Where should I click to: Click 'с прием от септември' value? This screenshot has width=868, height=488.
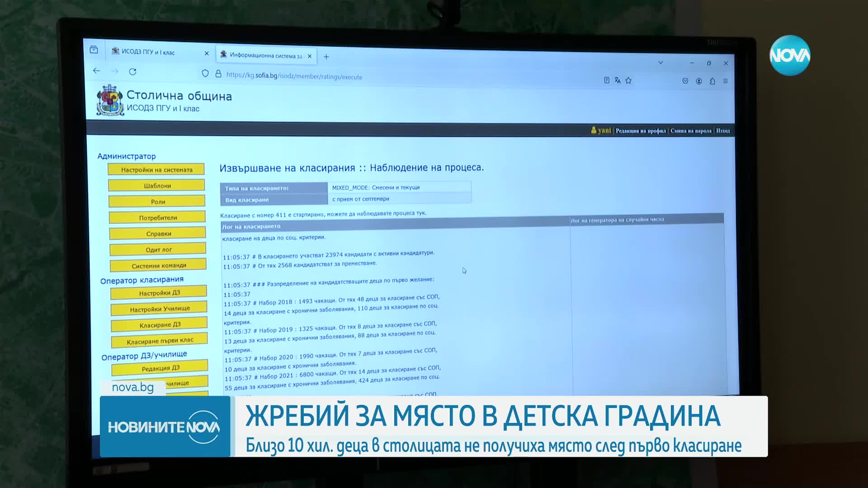click(x=360, y=199)
